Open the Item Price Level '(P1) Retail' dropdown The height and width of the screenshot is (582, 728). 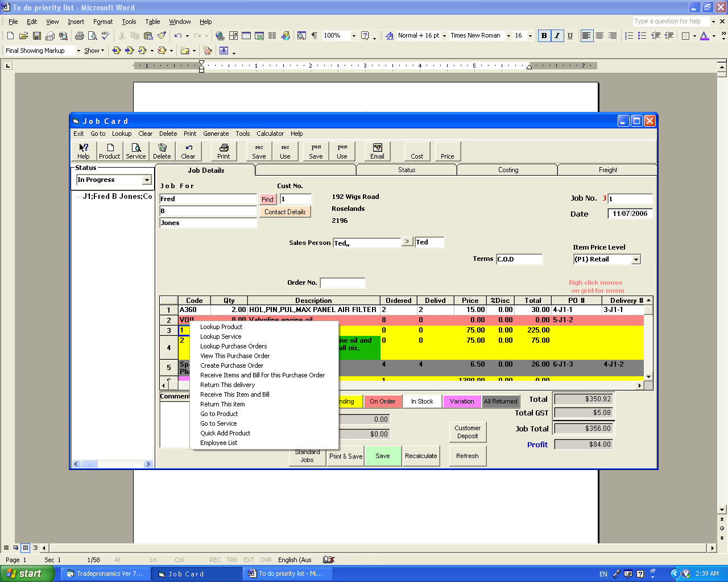[636, 259]
